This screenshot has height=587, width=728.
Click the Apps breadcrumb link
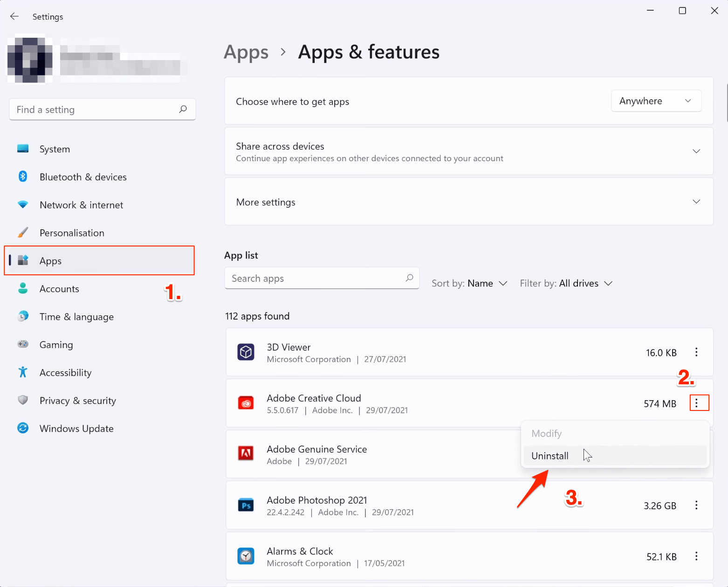[246, 52]
